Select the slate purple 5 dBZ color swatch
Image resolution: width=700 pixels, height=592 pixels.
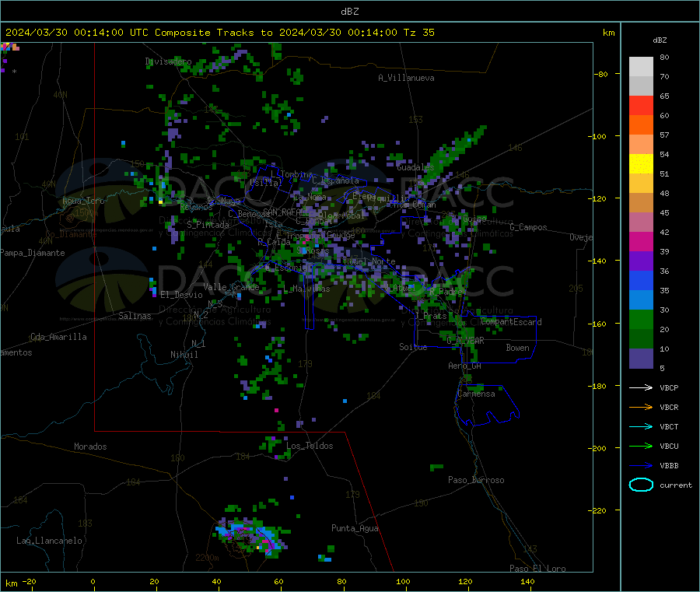click(641, 359)
